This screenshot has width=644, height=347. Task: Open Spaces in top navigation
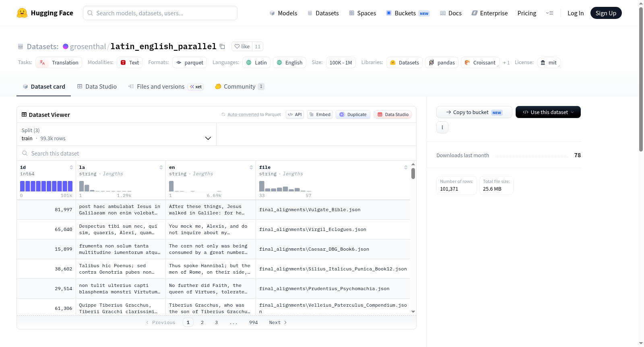tap(363, 13)
